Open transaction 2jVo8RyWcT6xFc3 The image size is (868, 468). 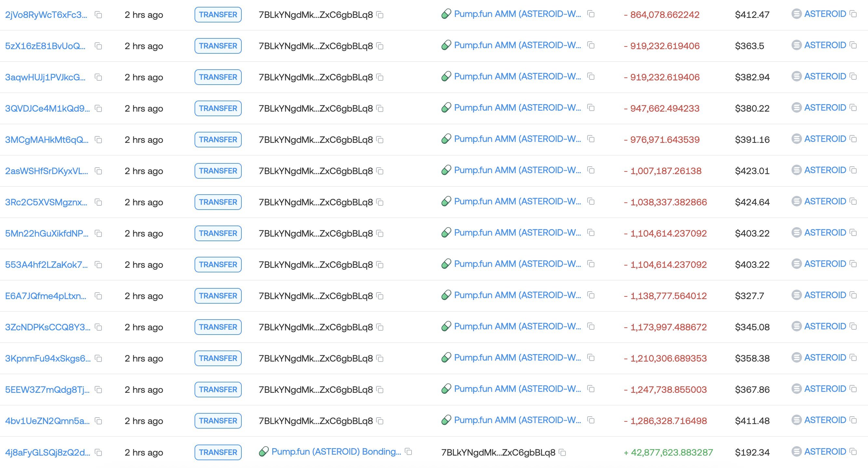(x=46, y=15)
